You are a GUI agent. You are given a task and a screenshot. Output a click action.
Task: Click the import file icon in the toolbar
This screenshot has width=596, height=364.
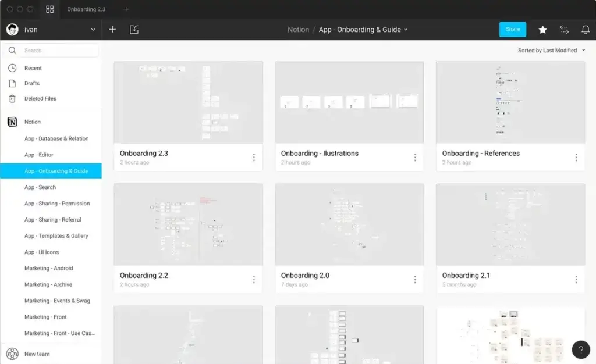coord(134,28)
